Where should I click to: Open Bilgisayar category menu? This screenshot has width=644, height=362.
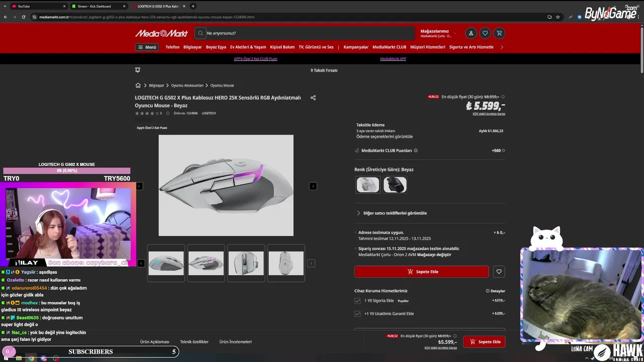click(x=193, y=47)
